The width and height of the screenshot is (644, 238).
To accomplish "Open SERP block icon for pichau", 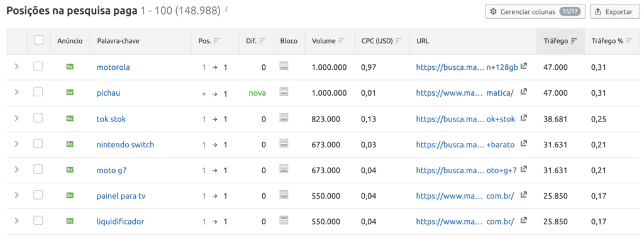I will point(284,92).
